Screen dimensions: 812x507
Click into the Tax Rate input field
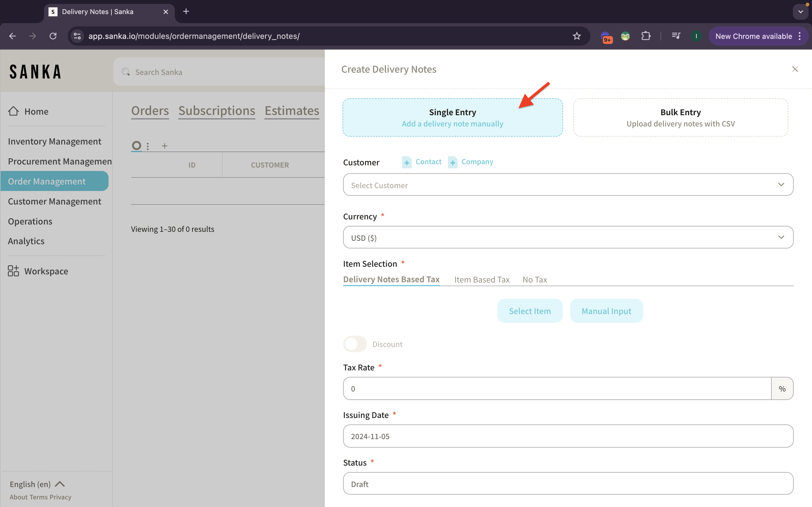pyautogui.click(x=557, y=389)
